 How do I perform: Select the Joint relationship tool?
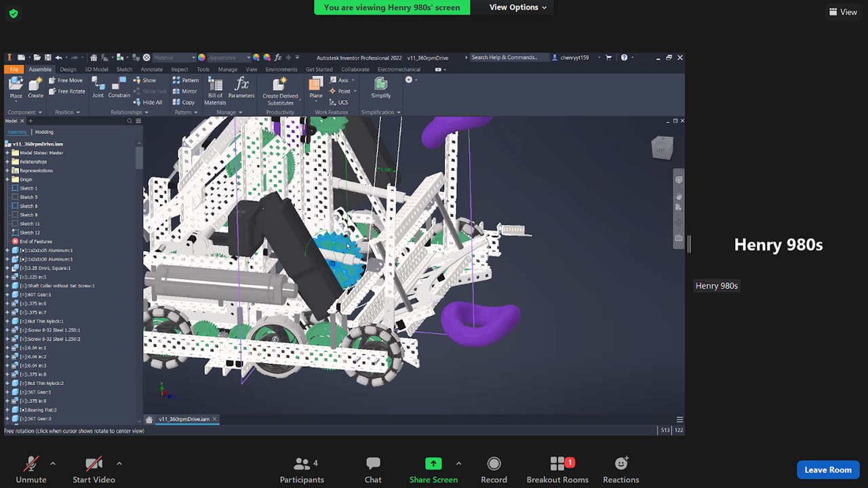click(98, 87)
